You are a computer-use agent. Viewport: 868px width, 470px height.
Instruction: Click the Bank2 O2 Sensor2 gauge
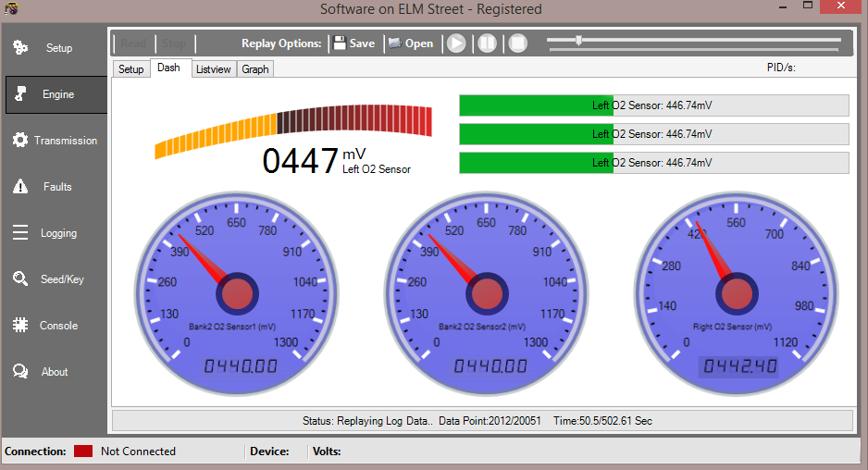487,293
